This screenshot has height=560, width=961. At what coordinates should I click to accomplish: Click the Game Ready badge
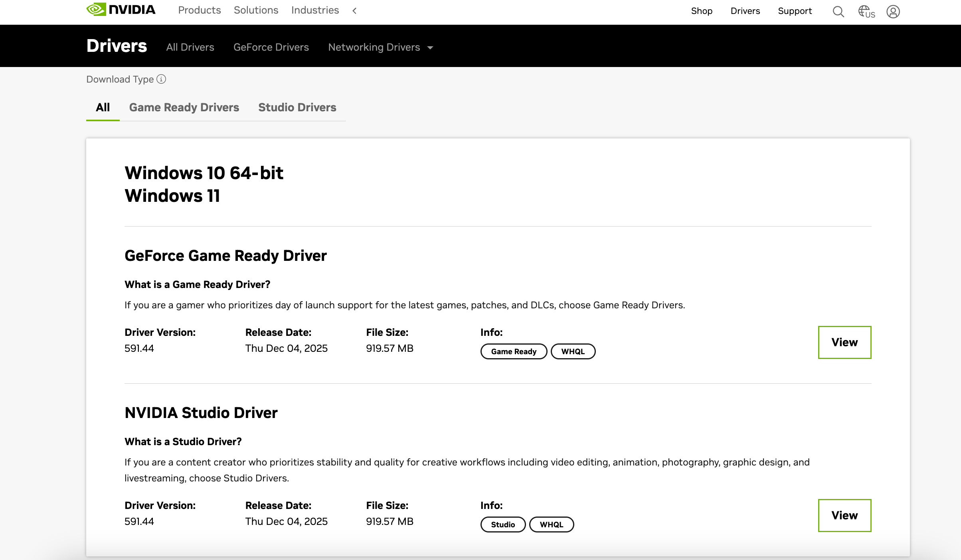[x=514, y=351]
